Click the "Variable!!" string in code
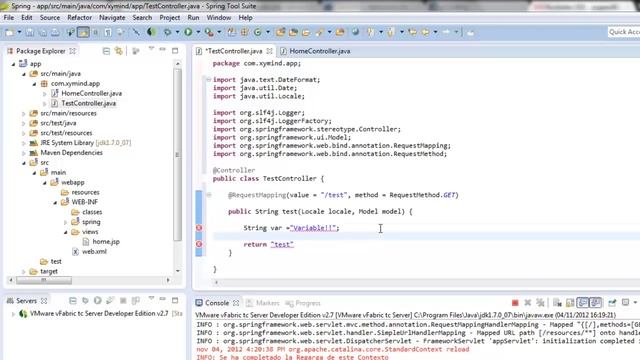The height and width of the screenshot is (360, 640). click(313, 228)
